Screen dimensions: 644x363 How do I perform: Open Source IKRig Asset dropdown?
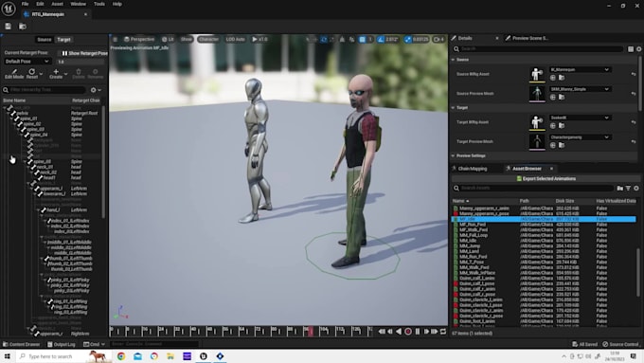580,69
